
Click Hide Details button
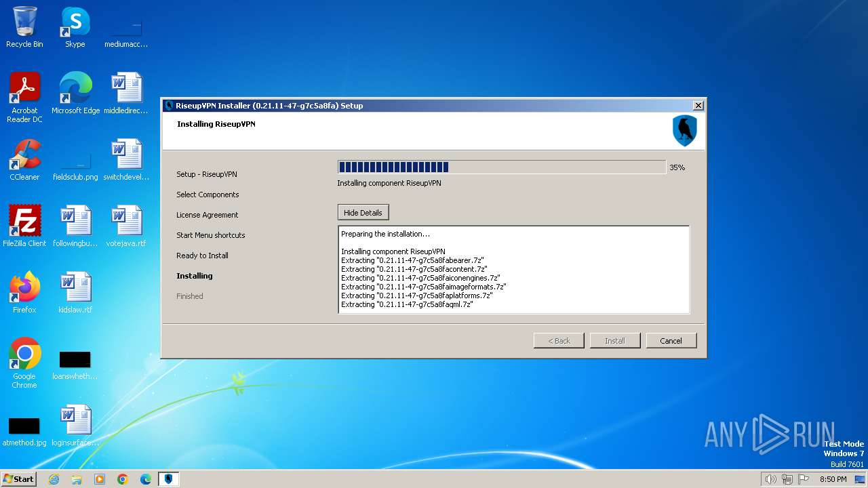(363, 213)
